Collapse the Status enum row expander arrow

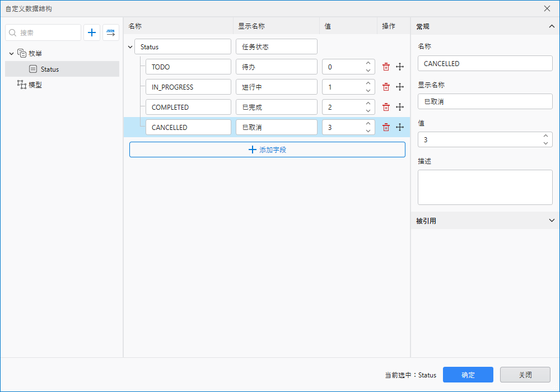(130, 46)
